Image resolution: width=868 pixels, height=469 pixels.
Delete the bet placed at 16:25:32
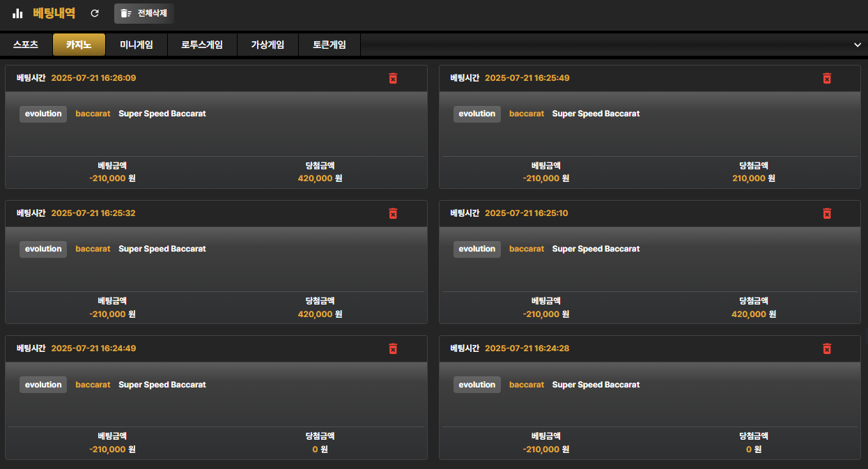[393, 213]
